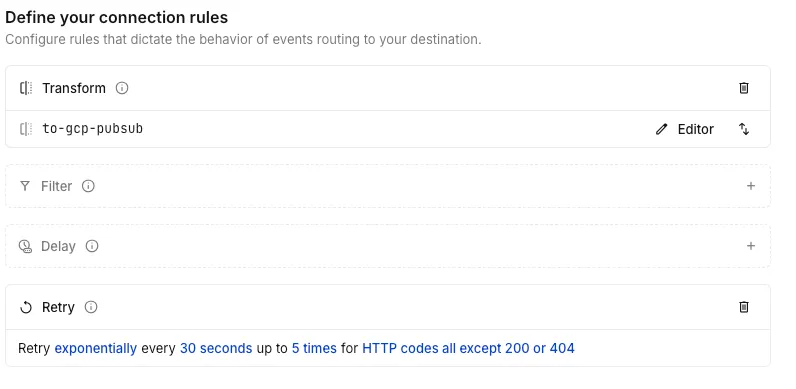Image resolution: width=796 pixels, height=389 pixels.
Task: Change the exponentially retry strategy
Action: (95, 348)
